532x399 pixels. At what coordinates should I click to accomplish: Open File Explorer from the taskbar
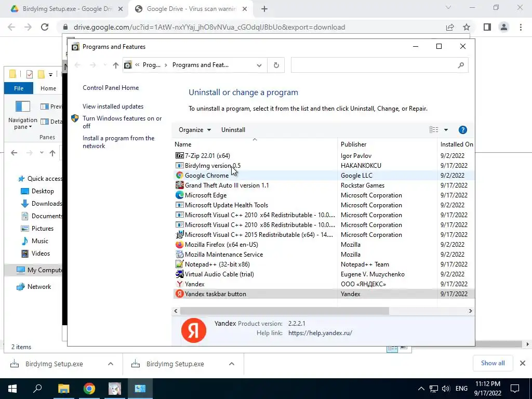[x=63, y=389]
